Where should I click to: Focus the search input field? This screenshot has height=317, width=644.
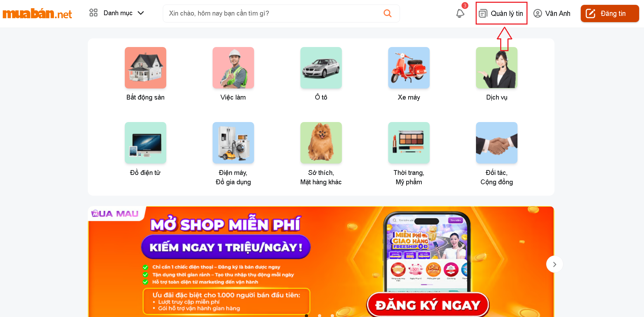[x=273, y=13]
